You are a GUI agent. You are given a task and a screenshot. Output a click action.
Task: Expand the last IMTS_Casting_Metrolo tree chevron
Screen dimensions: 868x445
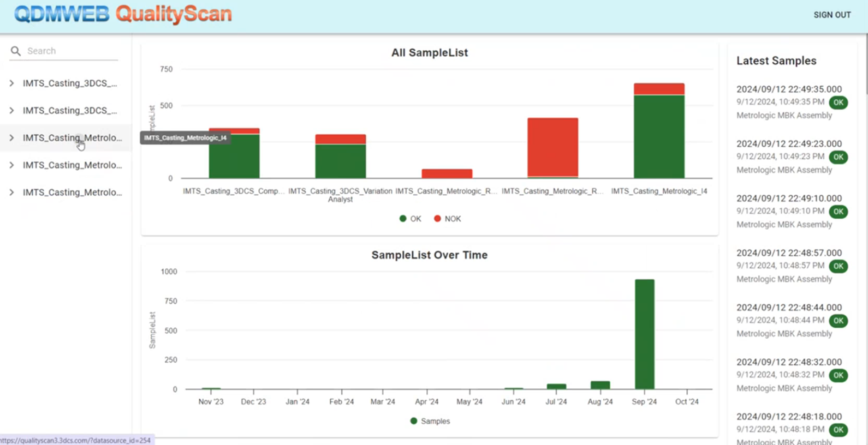click(11, 193)
